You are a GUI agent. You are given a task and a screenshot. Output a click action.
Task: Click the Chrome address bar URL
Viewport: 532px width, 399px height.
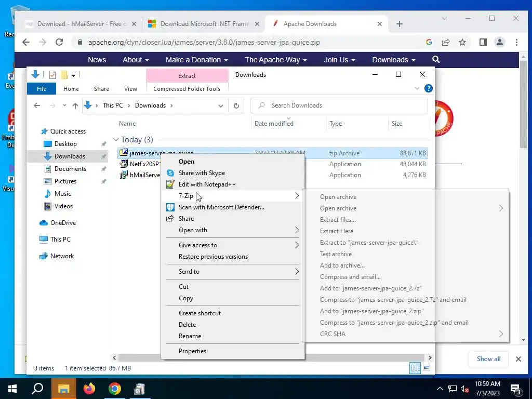pyautogui.click(x=204, y=43)
